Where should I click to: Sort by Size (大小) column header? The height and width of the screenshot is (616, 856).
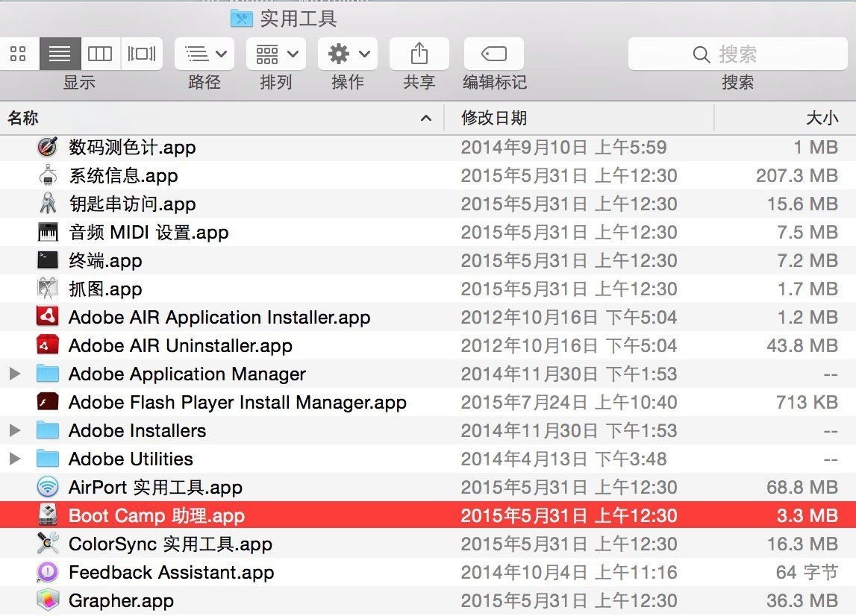tap(821, 118)
